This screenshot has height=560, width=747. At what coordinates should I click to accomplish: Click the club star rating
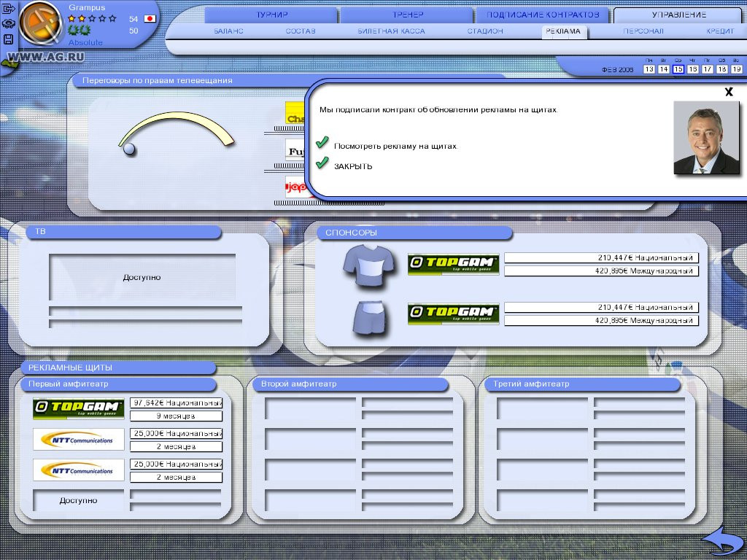[93, 18]
